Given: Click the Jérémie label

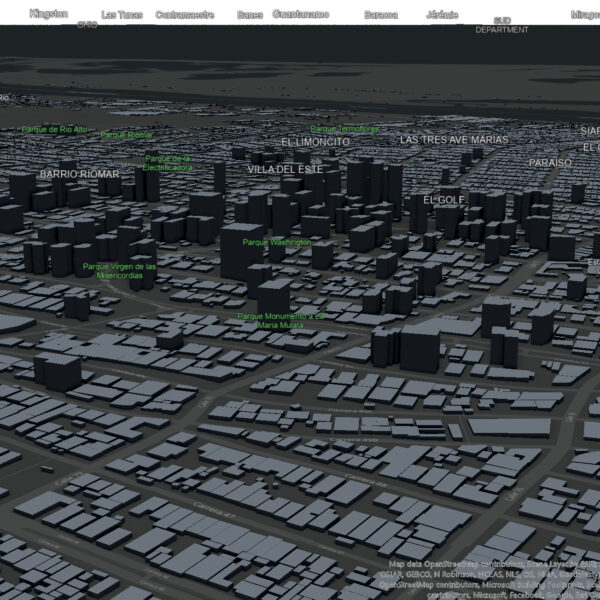Looking at the screenshot, I should click(442, 15).
